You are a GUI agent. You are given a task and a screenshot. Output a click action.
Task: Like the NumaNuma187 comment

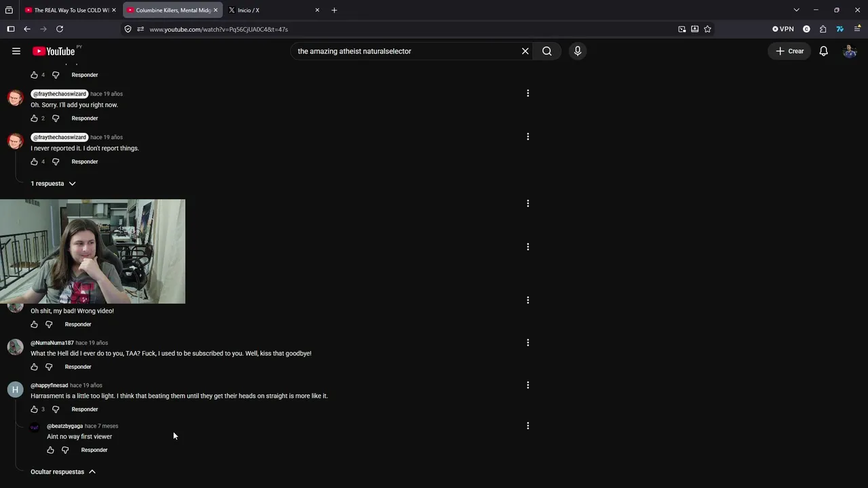(35, 367)
